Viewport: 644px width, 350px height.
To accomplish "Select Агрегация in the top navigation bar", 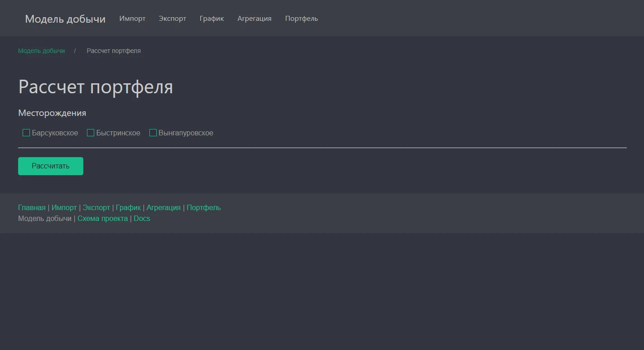I will 254,19.
